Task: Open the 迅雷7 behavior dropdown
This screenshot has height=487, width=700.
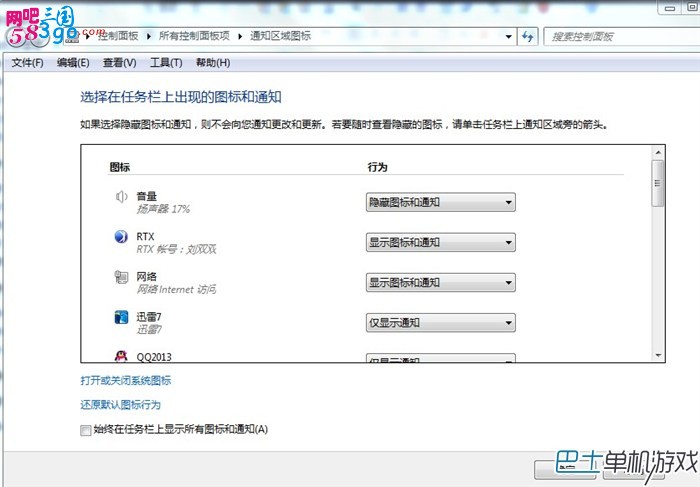Action: click(441, 323)
